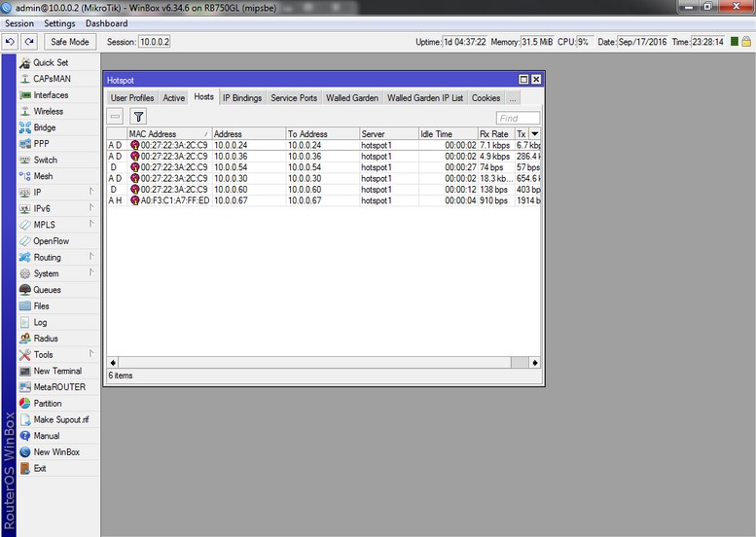The image size is (756, 537).
Task: Sort by Rx Rate column
Action: (495, 134)
